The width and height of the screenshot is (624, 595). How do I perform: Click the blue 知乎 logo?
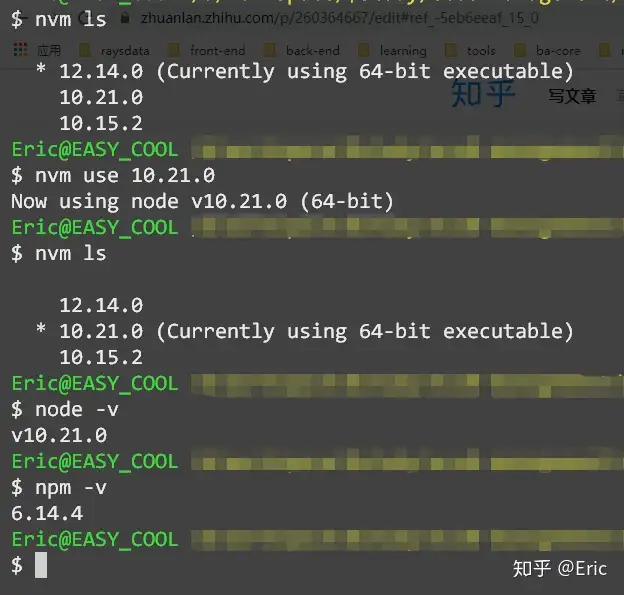483,94
